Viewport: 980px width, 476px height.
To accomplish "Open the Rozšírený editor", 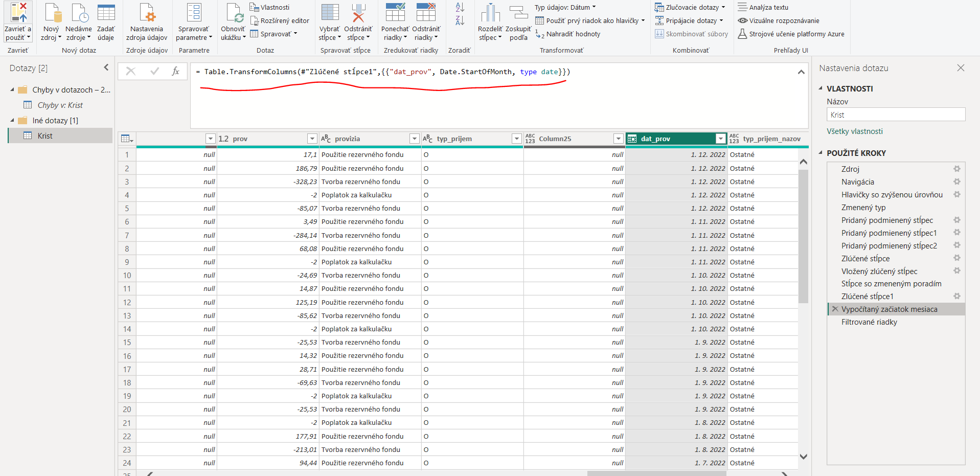I will point(280,20).
